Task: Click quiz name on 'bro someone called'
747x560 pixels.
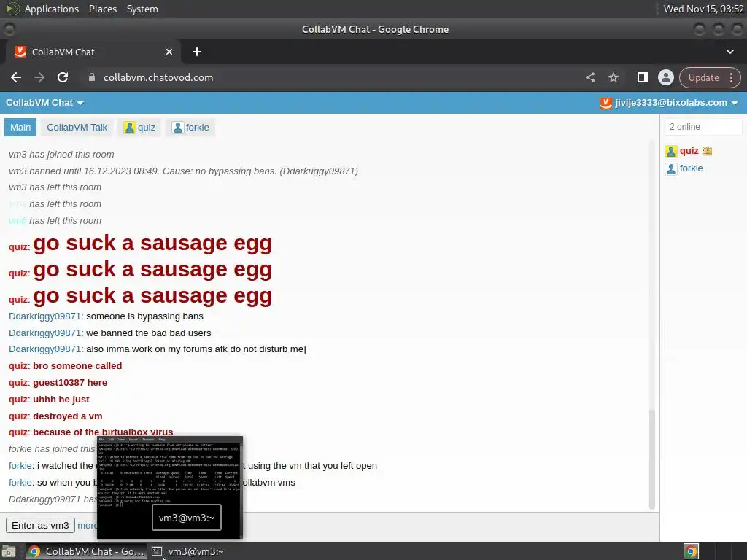Action: (18, 366)
